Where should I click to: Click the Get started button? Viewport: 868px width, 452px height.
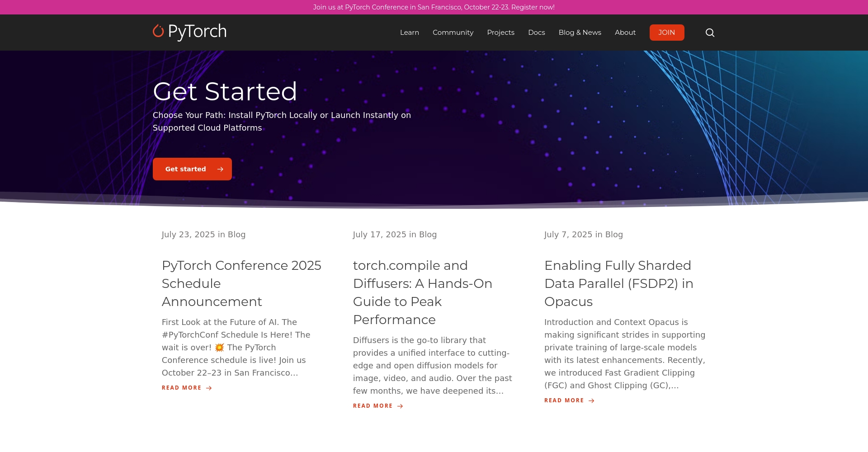click(192, 169)
